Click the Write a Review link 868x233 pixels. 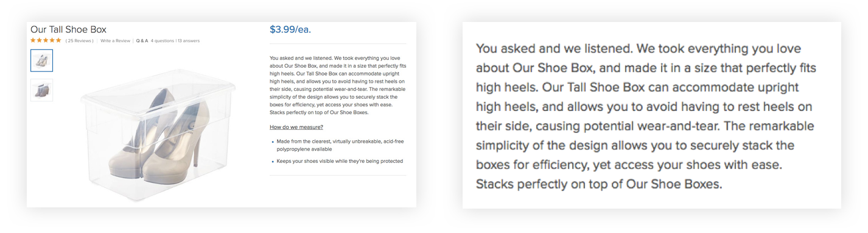pyautogui.click(x=116, y=41)
